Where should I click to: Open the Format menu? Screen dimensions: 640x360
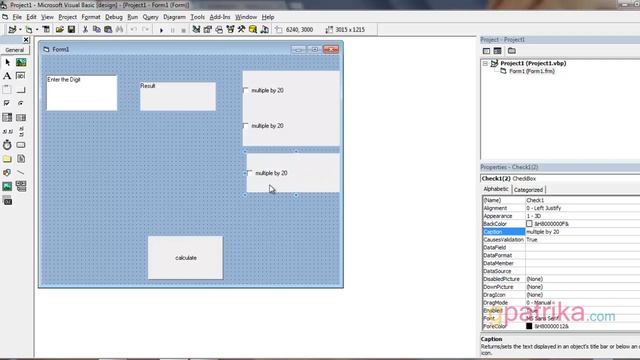(91, 17)
